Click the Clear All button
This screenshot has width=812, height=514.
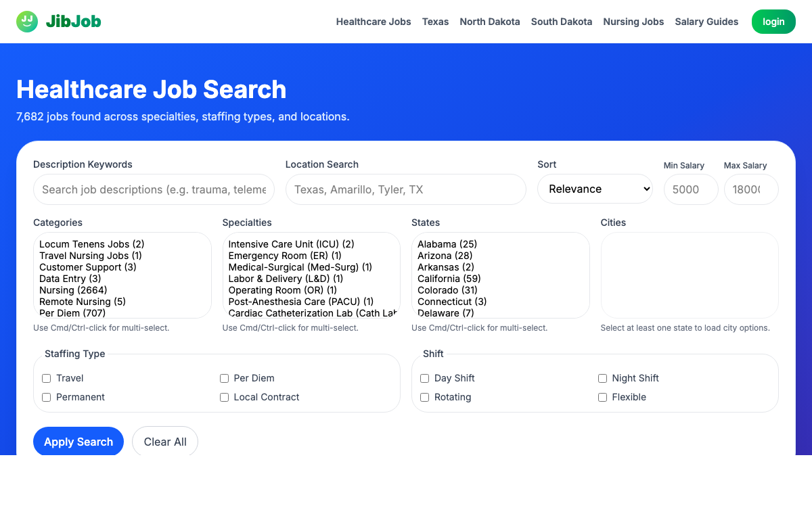pyautogui.click(x=165, y=442)
